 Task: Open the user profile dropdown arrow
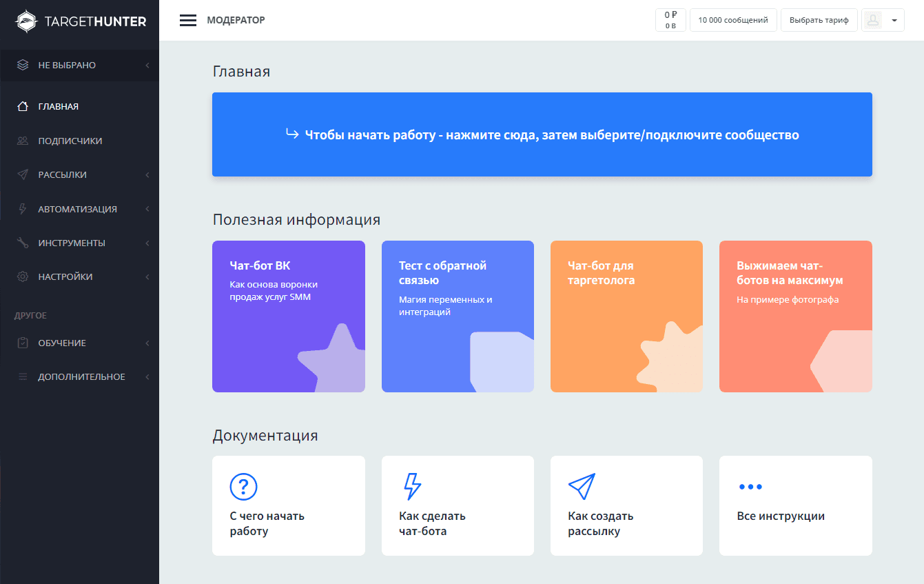[894, 21]
